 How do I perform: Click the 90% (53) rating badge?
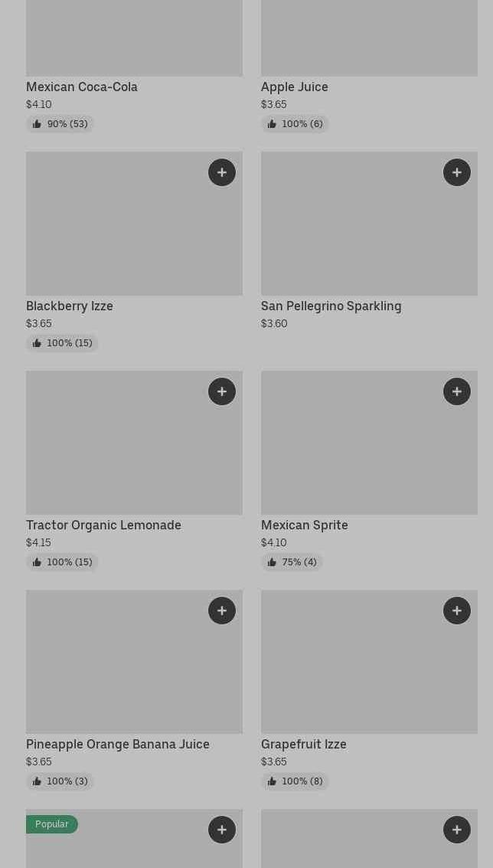pyautogui.click(x=60, y=124)
